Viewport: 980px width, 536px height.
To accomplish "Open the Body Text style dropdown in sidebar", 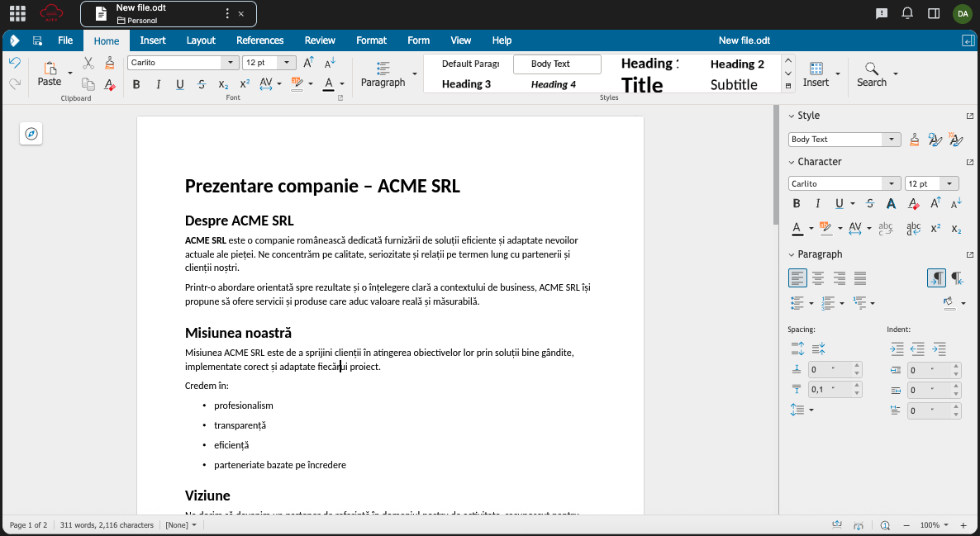I will (892, 140).
